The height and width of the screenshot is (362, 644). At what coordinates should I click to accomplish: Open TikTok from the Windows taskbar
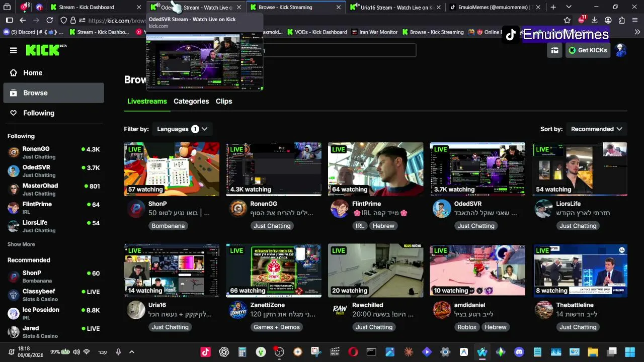[x=205, y=352]
